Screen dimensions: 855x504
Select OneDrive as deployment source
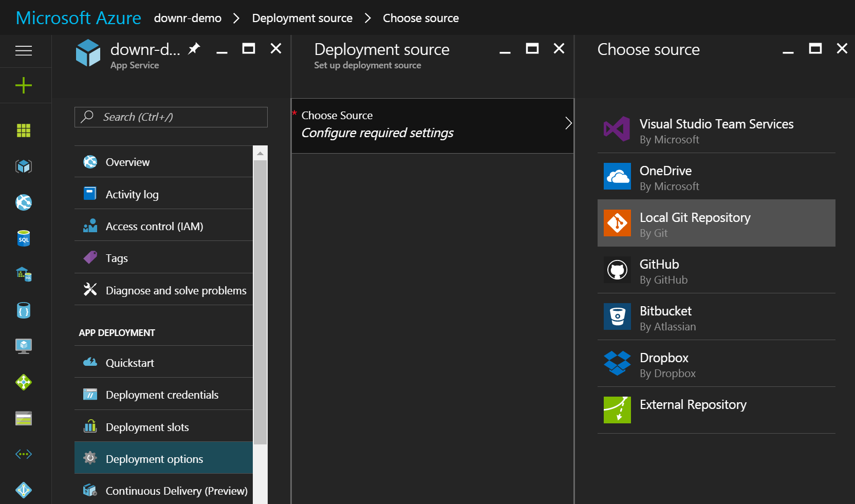716,176
